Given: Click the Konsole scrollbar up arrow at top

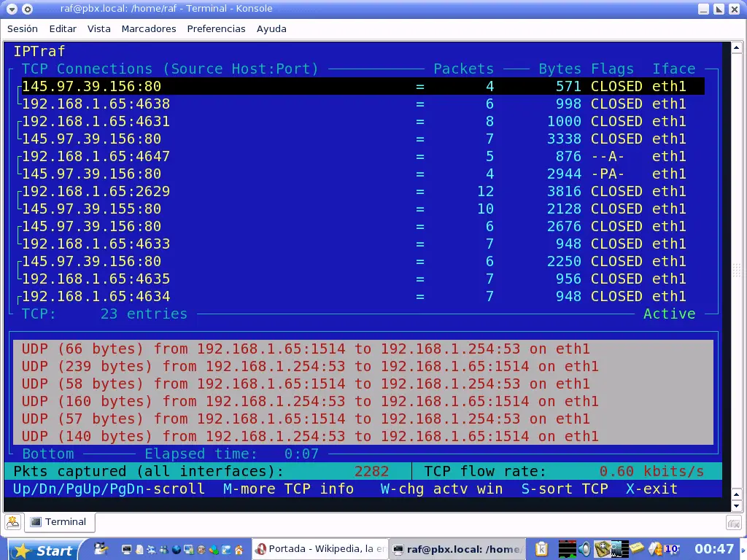Looking at the screenshot, I should (x=736, y=47).
